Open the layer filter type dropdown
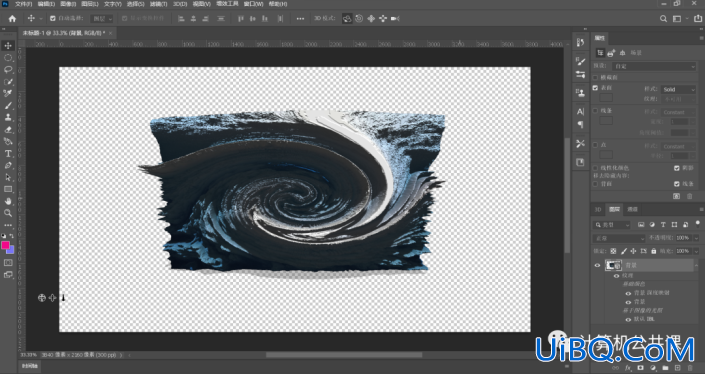The height and width of the screenshot is (374, 705). coord(612,225)
